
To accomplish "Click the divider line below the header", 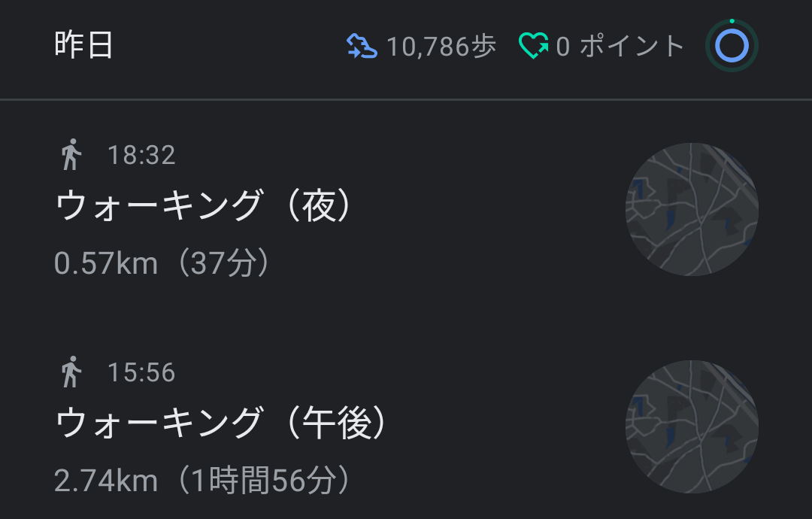I will (406, 99).
